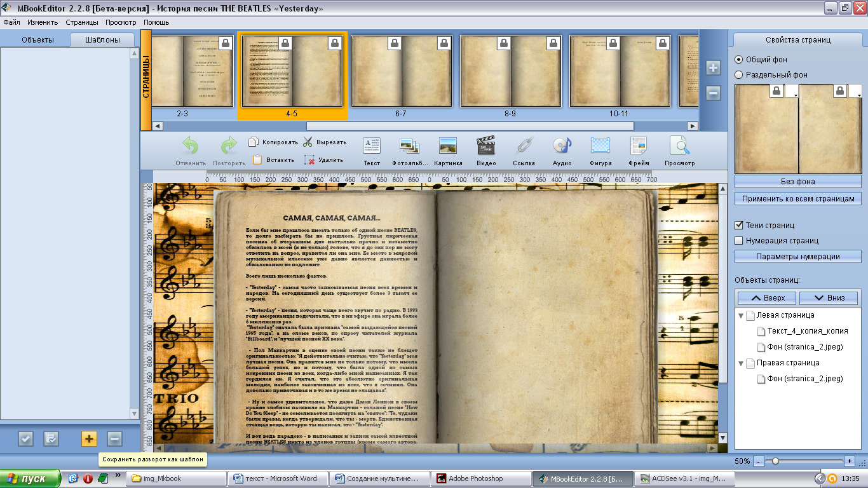Switch to Adobe Photoshop on the taskbar
This screenshot has width=868, height=488.
pyautogui.click(x=480, y=478)
